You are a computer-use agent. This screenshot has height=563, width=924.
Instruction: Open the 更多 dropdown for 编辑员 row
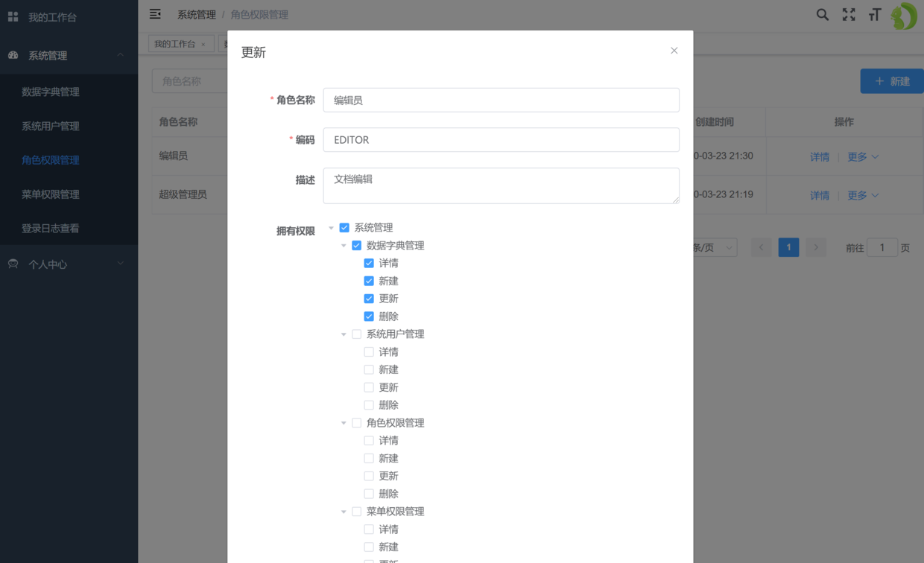pyautogui.click(x=857, y=156)
